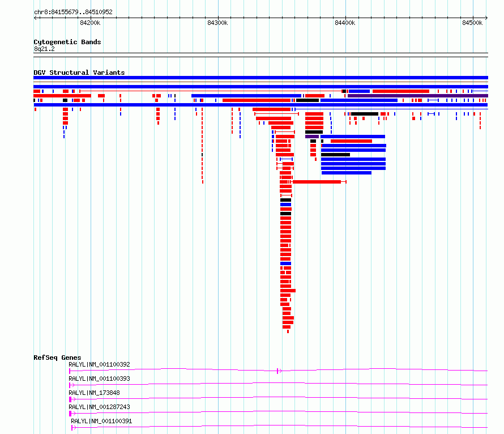Select long black variant right of 84400k
The width and height of the screenshot is (504, 434).
pyautogui.click(x=365, y=114)
